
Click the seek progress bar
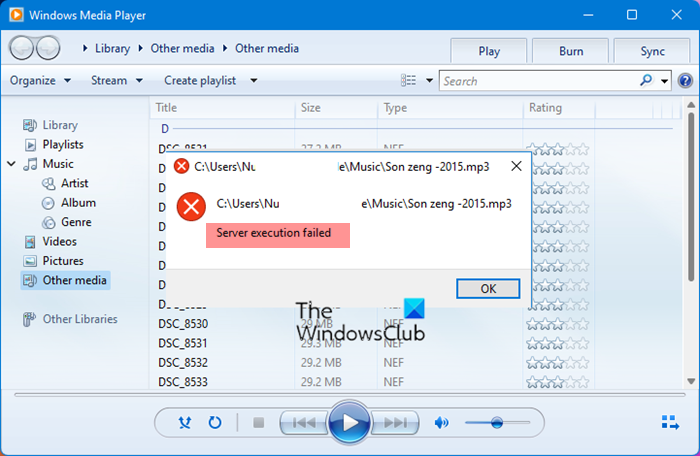coord(350,395)
